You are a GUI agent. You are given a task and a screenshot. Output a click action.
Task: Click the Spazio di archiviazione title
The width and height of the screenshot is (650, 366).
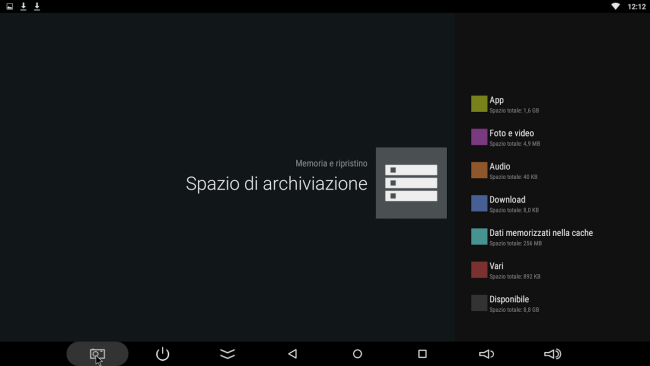click(276, 184)
